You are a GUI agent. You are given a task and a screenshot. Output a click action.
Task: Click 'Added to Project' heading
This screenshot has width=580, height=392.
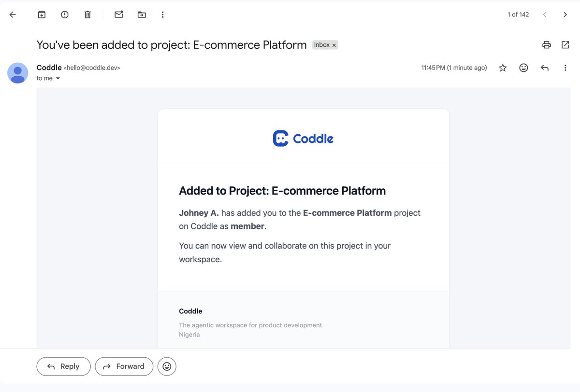click(x=282, y=191)
